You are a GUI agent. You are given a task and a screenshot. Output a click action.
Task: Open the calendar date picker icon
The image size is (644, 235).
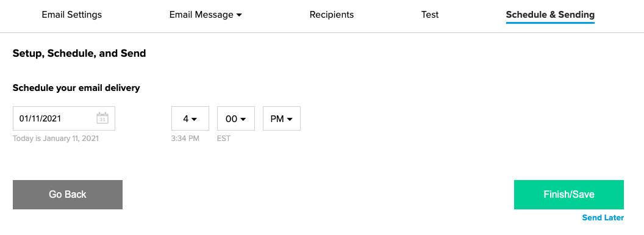pyautogui.click(x=102, y=118)
